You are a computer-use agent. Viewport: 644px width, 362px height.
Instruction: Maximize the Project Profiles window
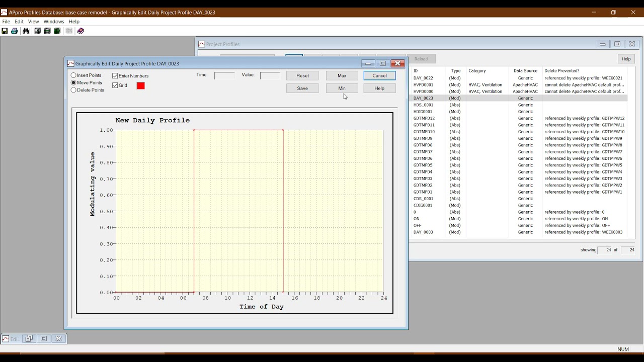point(617,44)
